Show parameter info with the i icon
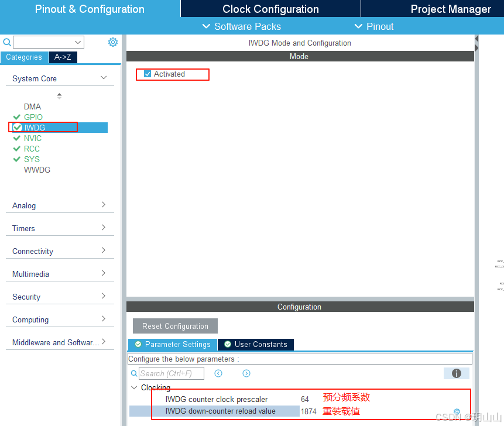Screen dimensions: 504x426 pos(457,373)
